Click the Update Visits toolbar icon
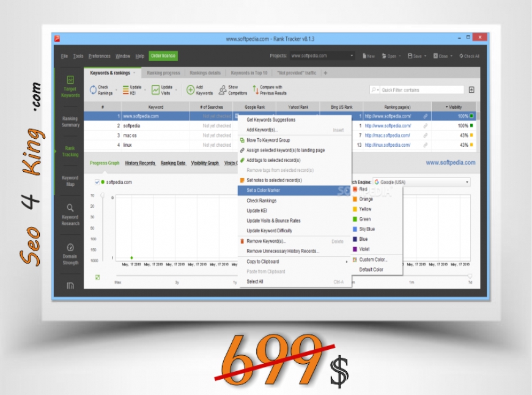 tap(155, 90)
